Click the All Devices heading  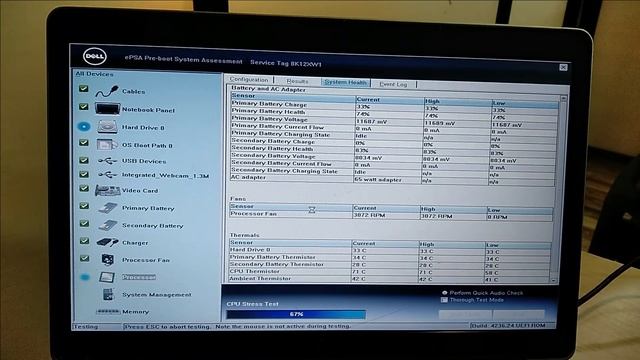(94, 74)
